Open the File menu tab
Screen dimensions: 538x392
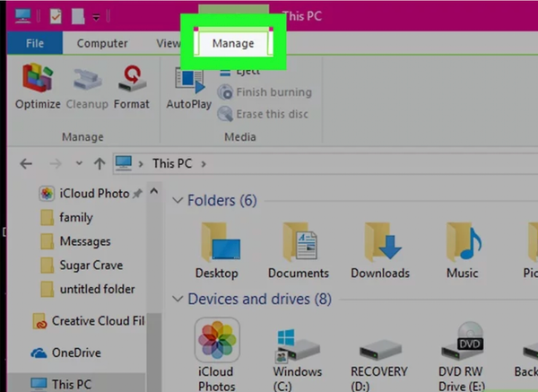tap(35, 43)
